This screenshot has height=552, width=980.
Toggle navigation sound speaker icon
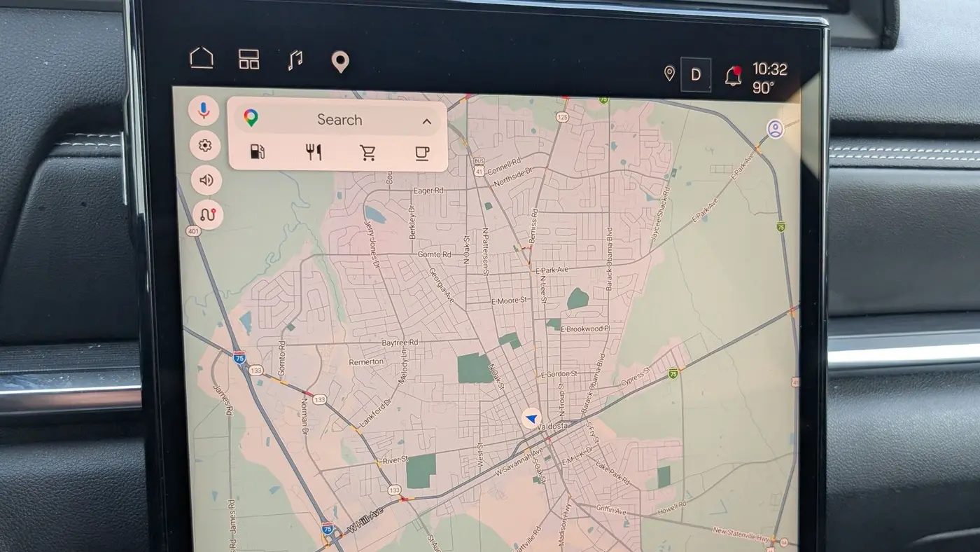[206, 180]
